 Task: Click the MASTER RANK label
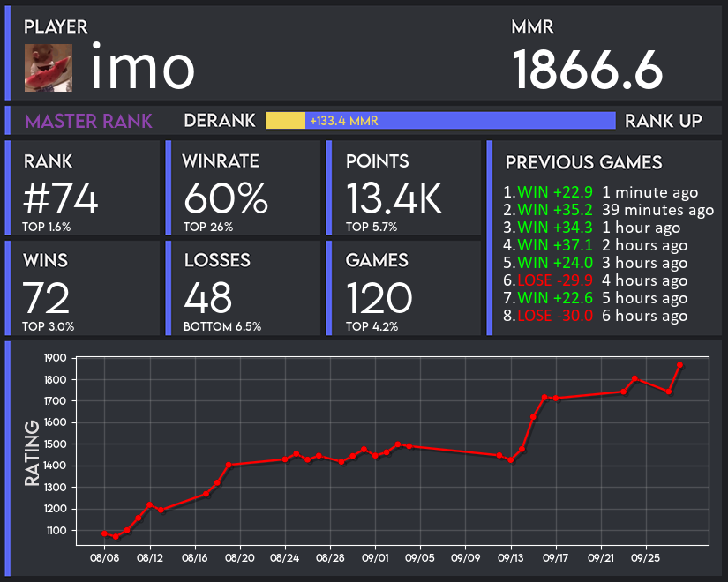point(88,121)
